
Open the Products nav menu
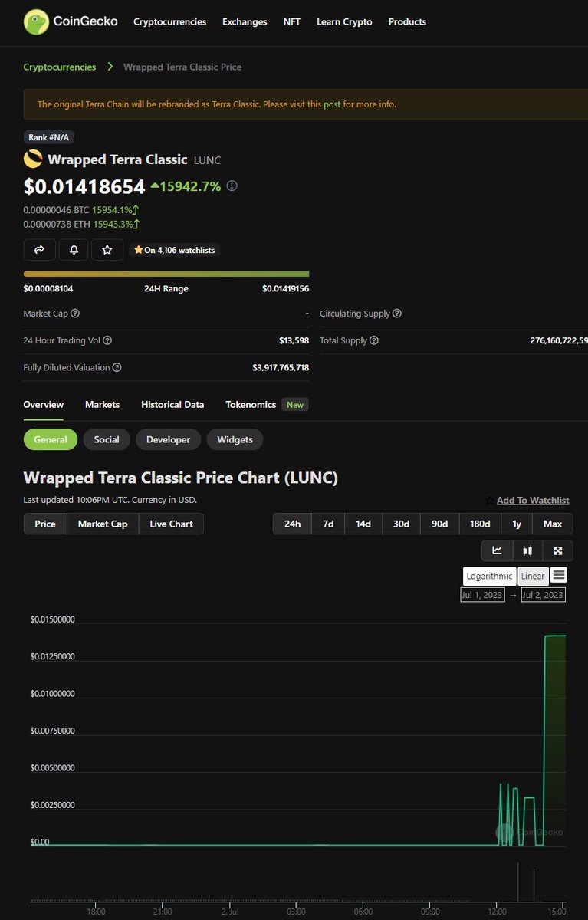click(x=407, y=21)
